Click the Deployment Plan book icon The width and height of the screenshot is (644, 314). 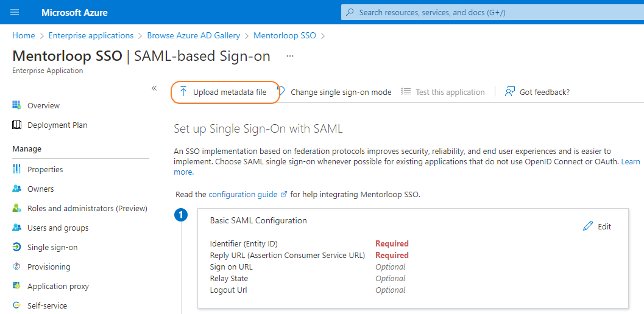tap(16, 125)
